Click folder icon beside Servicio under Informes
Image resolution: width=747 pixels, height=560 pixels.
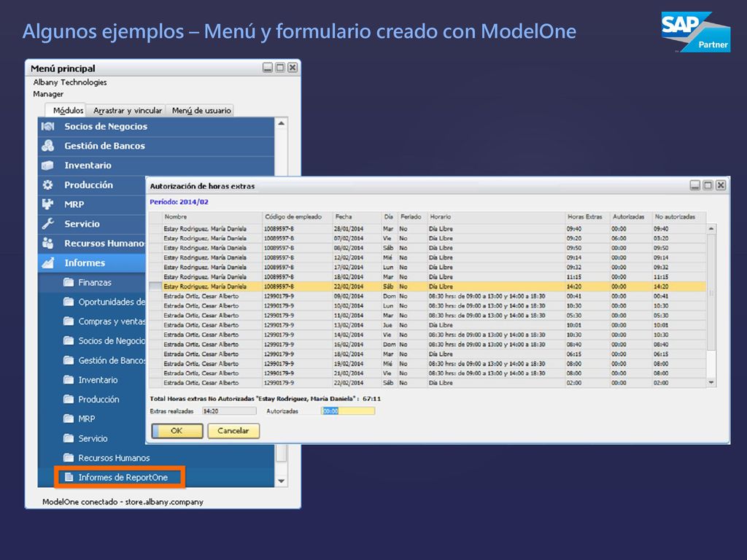pyautogui.click(x=69, y=438)
